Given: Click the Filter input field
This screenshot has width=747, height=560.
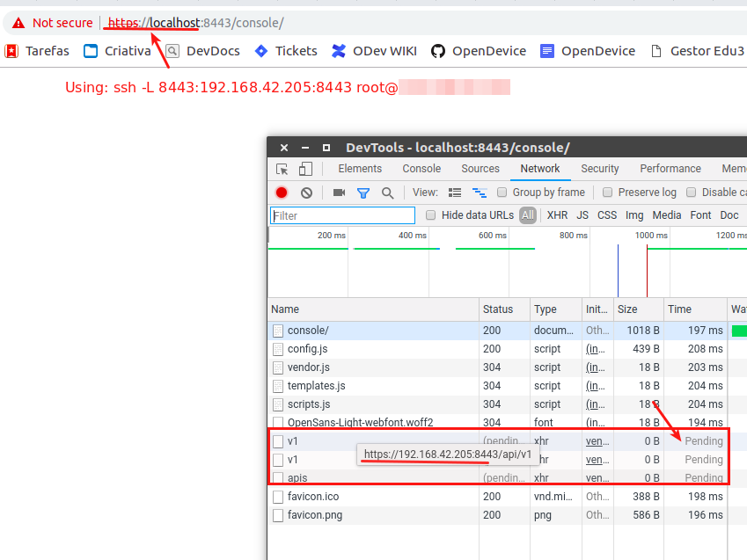Looking at the screenshot, I should [x=341, y=215].
